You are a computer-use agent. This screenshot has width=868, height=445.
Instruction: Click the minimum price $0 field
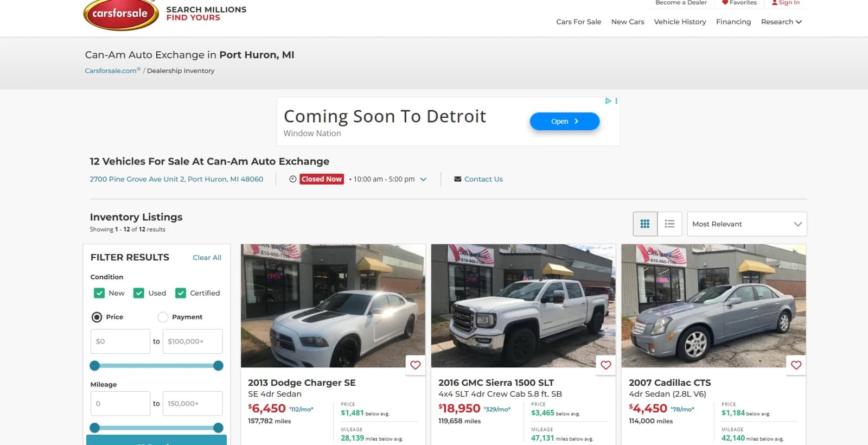pyautogui.click(x=120, y=341)
